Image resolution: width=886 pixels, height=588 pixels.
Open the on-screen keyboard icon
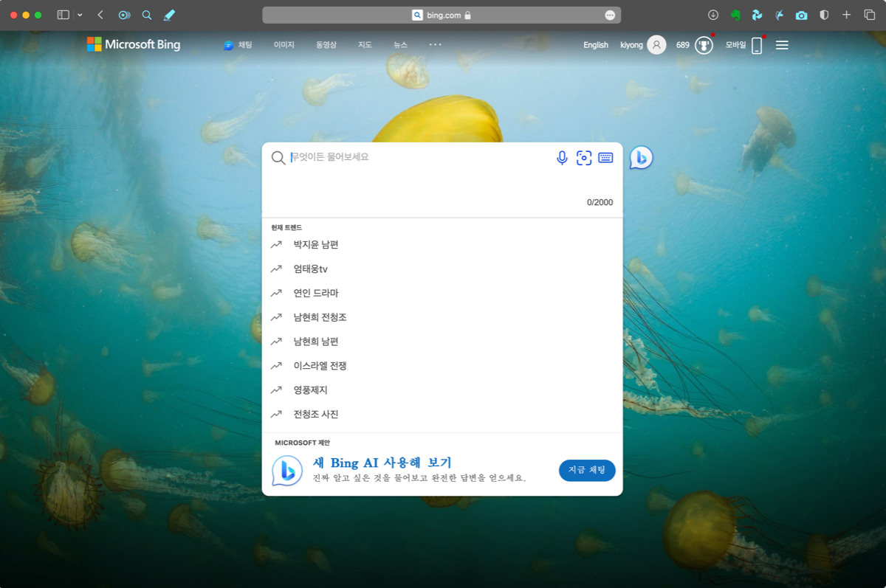pos(605,158)
